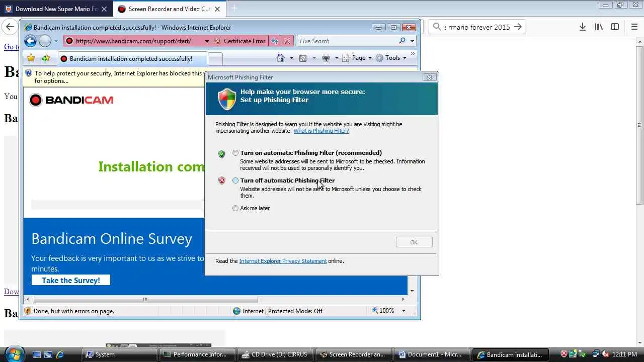Screen dimensions: 644x362
Task: Open the Firefox hamburger menu
Action: (x=634, y=27)
